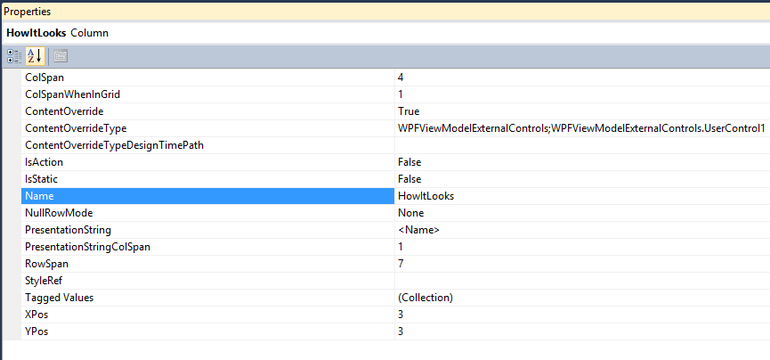Click the empty ContentOverrideTypeDesignTimePath value
This screenshot has width=770, height=360.
point(582,145)
